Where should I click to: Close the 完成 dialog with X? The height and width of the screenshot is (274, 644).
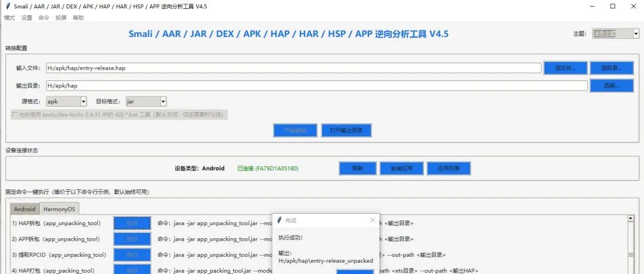click(x=373, y=220)
